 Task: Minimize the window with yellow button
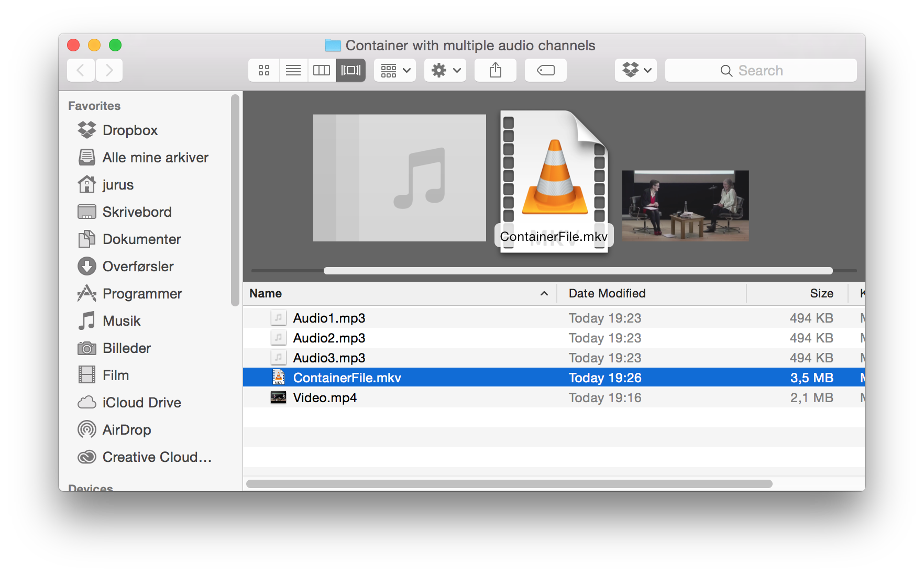tap(94, 45)
